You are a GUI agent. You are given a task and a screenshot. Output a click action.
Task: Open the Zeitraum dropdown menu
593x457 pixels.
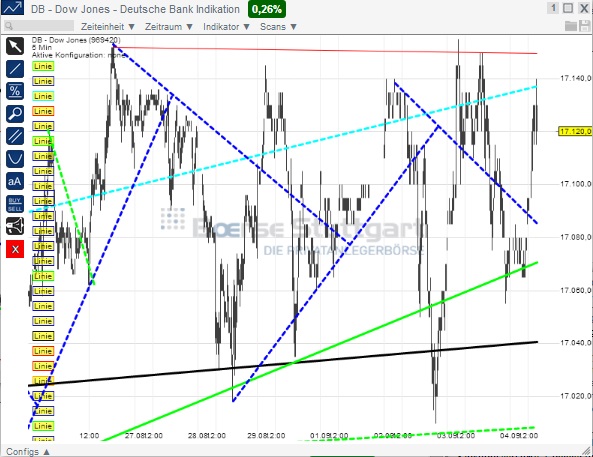(x=169, y=26)
